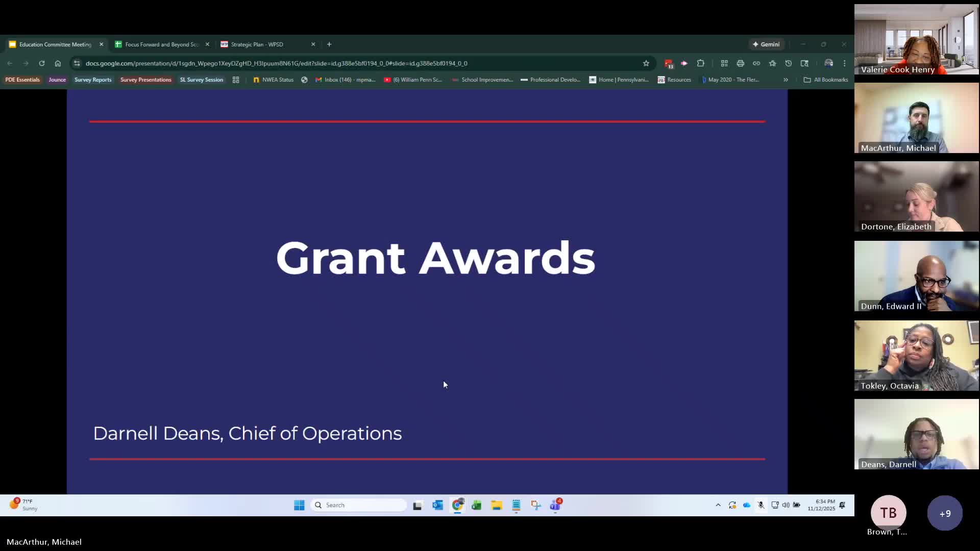Viewport: 980px width, 551px height.
Task: Click the printer icon in Chrome toolbar
Action: coord(740,63)
